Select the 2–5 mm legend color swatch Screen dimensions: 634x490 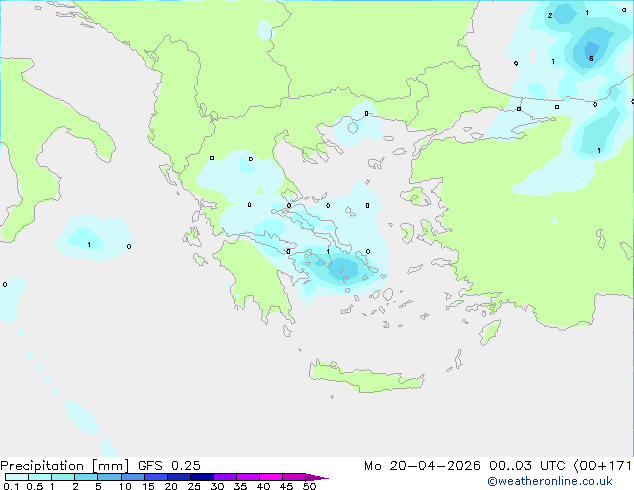pos(86,477)
